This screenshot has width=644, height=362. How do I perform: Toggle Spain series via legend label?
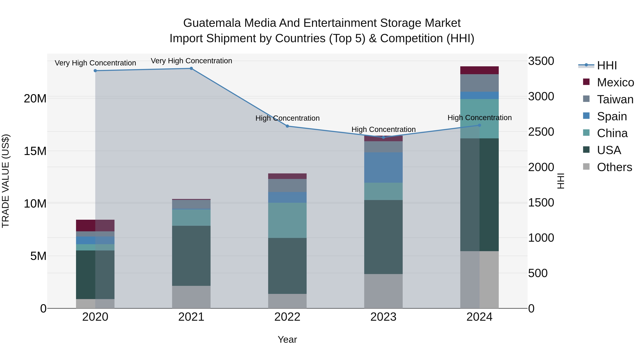point(612,116)
